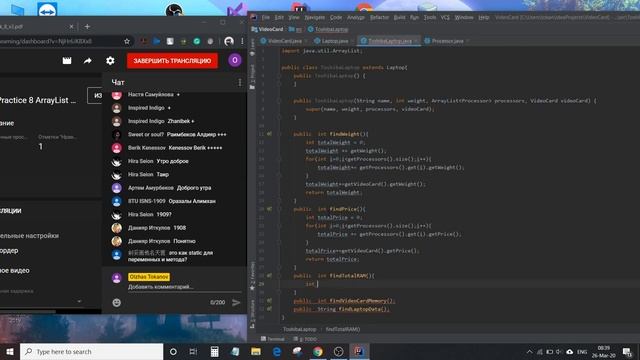The width and height of the screenshot is (640, 360).
Task: Send the chat message arrow
Action: (236, 302)
